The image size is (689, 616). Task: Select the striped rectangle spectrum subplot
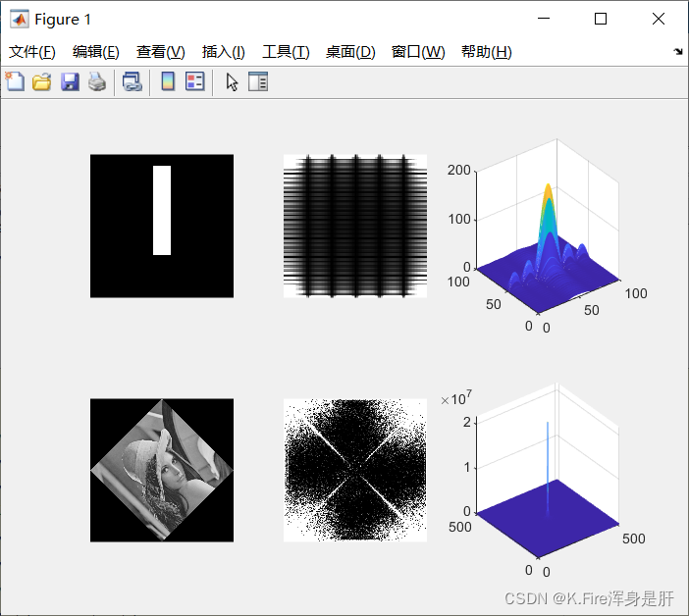355,226
